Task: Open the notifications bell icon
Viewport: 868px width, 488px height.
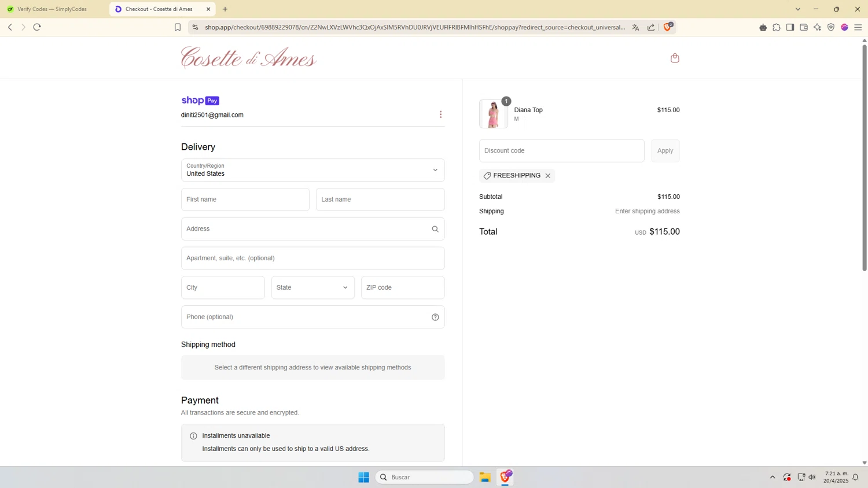Action: pyautogui.click(x=855, y=478)
